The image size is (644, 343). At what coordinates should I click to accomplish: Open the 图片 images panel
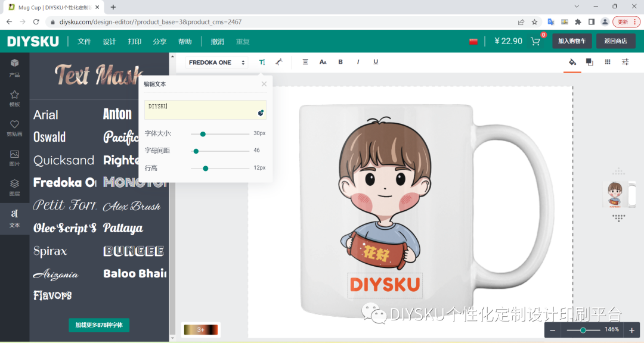coord(14,158)
